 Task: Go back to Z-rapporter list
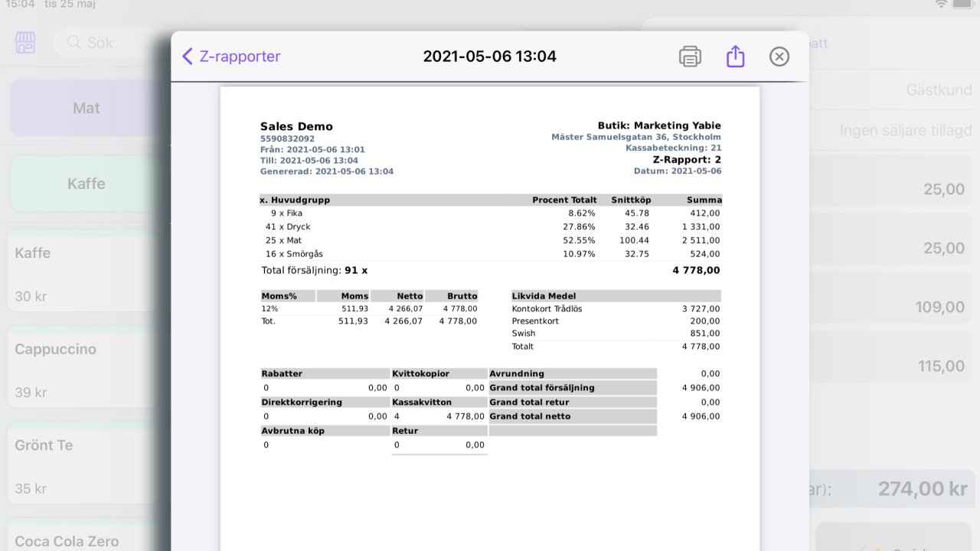(231, 57)
